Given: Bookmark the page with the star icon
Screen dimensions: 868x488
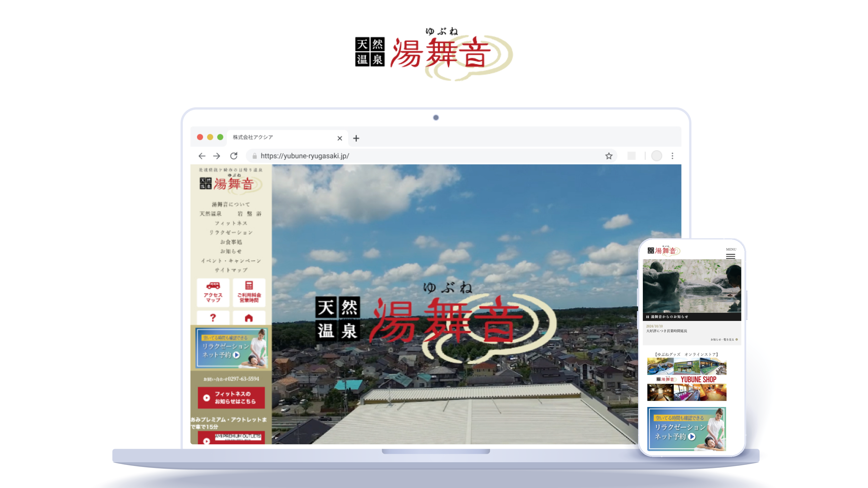Looking at the screenshot, I should pyautogui.click(x=609, y=156).
